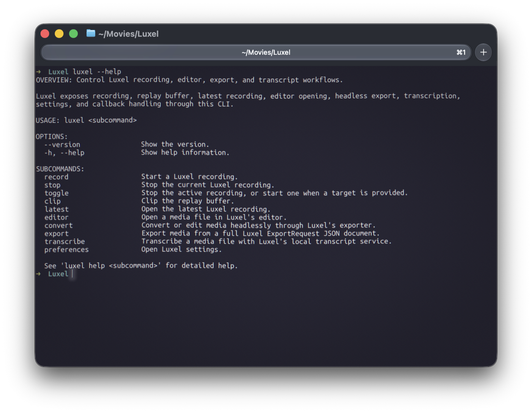Click 'Clip the replay buffer.' description
This screenshot has height=413, width=532.
click(188, 201)
